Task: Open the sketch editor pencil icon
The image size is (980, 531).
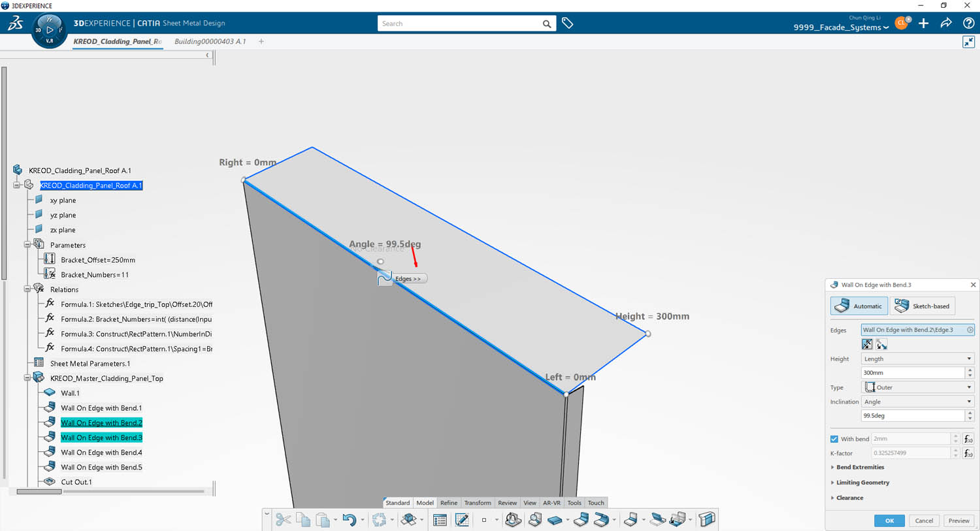Action: click(x=462, y=520)
